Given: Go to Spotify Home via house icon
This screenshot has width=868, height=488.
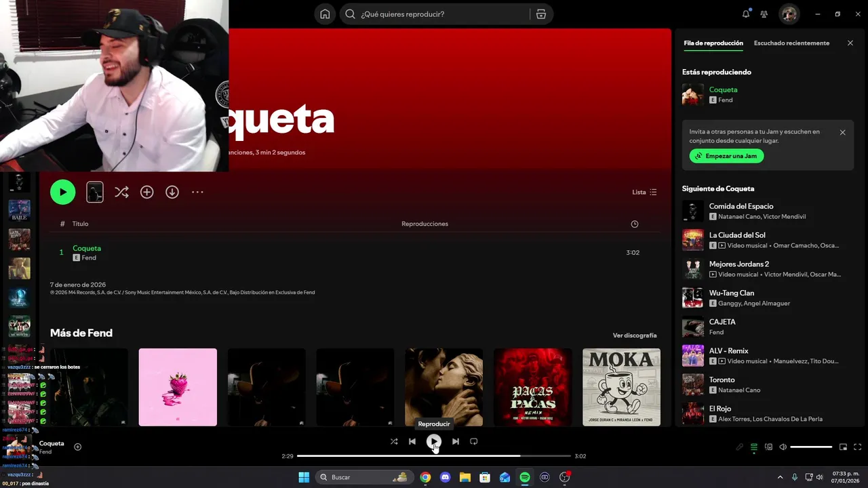Looking at the screenshot, I should pos(325,14).
